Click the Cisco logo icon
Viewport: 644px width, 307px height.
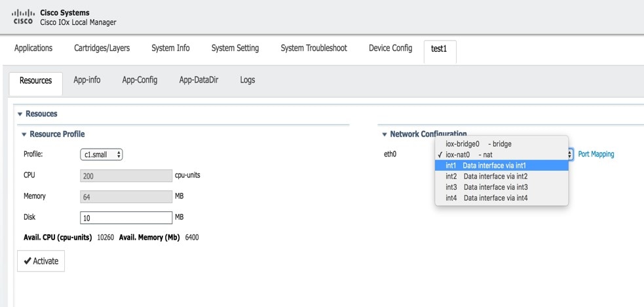pyautogui.click(x=23, y=18)
